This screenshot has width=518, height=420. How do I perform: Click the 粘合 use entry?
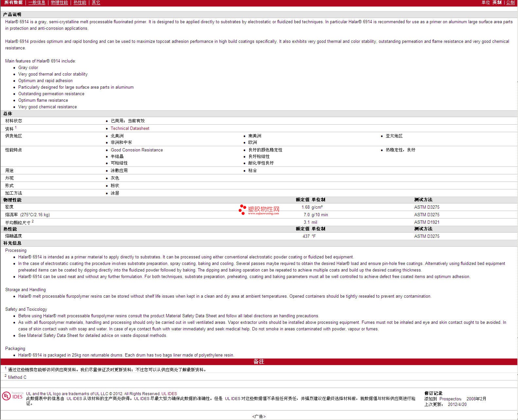coord(253,171)
